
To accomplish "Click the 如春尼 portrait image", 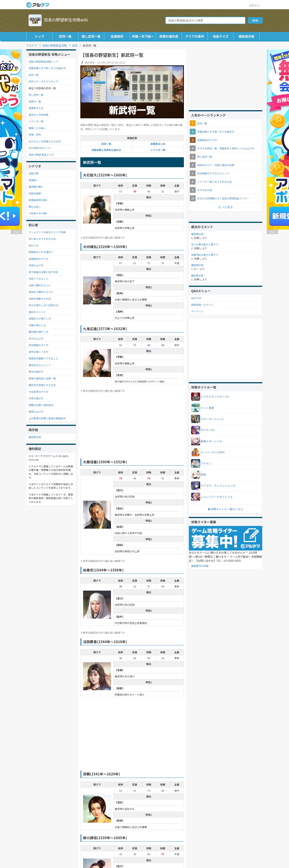I will (97, 605).
